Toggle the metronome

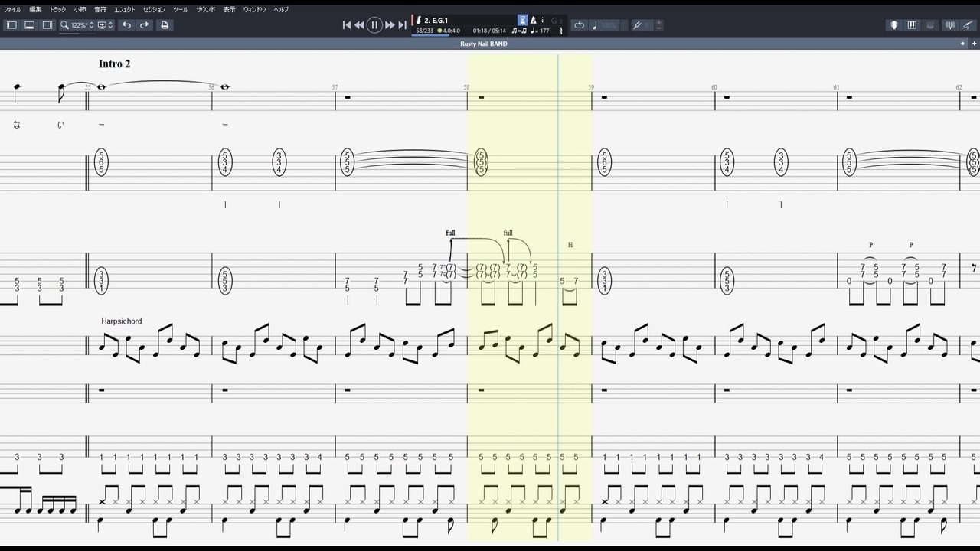[x=533, y=20]
